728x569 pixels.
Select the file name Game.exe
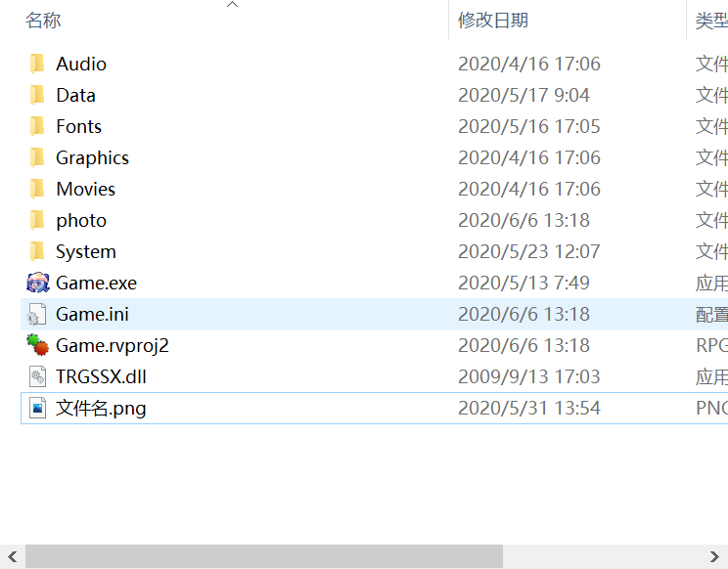point(97,283)
